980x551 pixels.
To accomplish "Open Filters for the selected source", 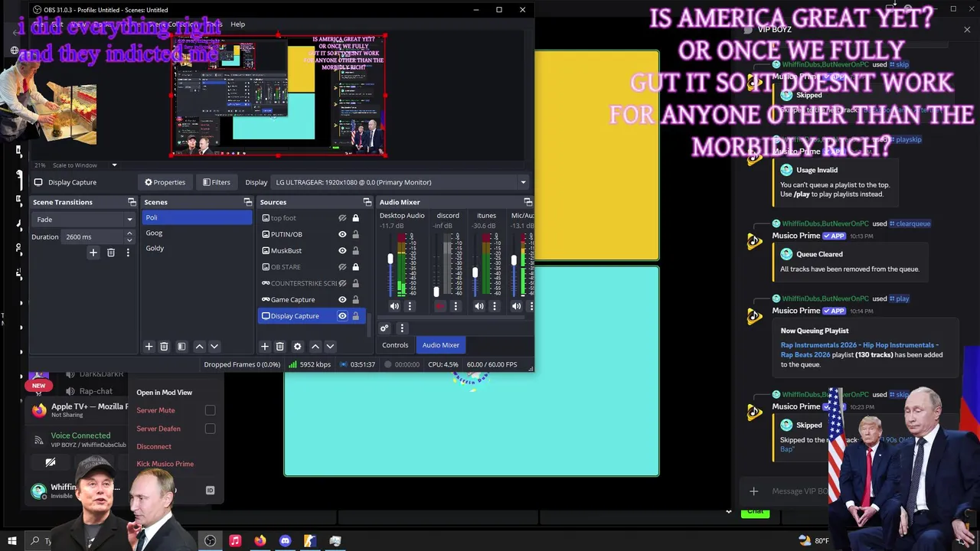I will pos(216,182).
